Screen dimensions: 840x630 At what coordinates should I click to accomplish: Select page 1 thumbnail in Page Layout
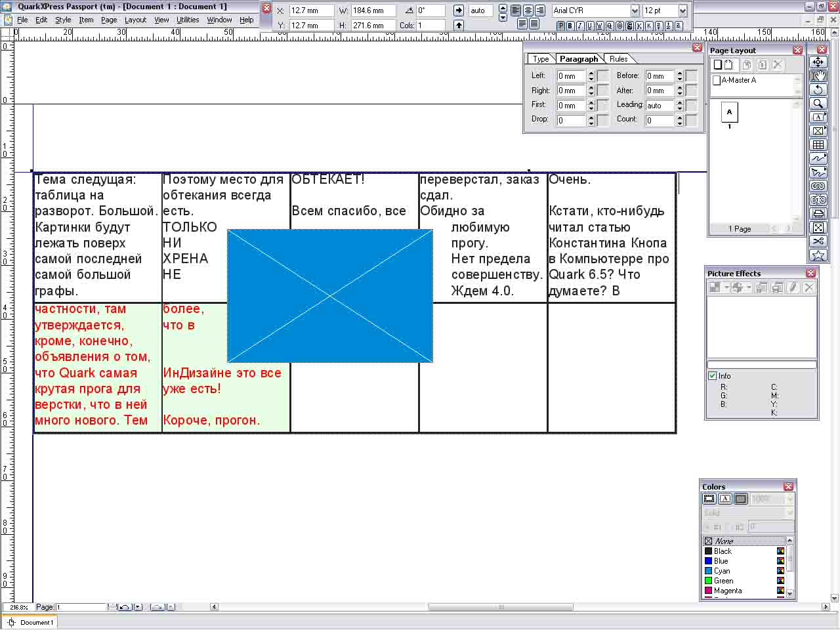[729, 112]
